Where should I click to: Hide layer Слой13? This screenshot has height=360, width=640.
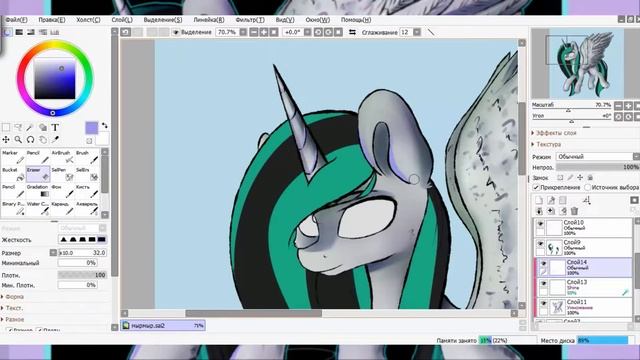tap(544, 283)
